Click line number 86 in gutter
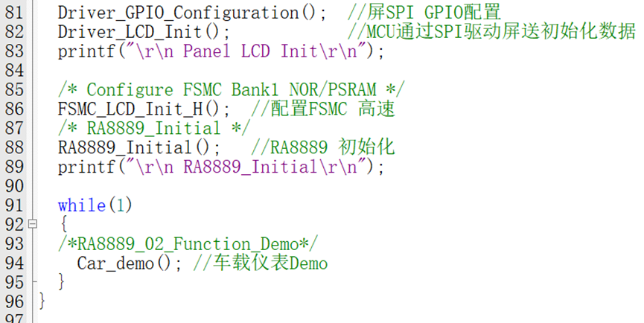Viewport: 644px width, 323px height. point(14,109)
